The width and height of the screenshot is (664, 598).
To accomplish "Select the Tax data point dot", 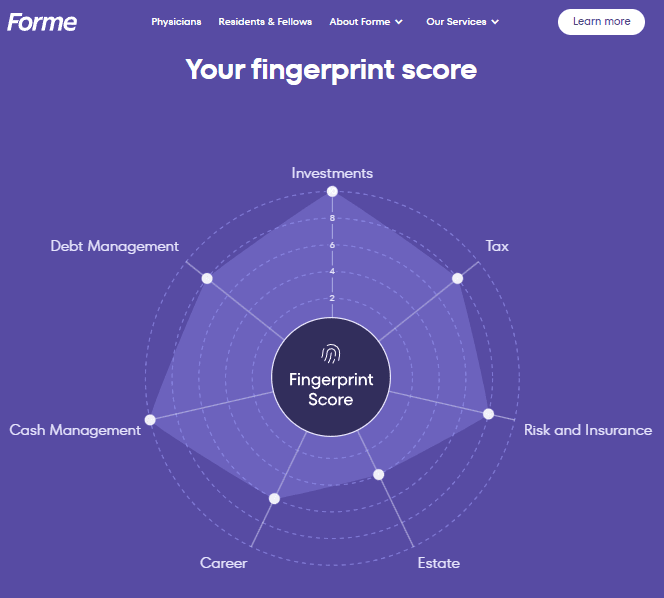I will [x=457, y=278].
